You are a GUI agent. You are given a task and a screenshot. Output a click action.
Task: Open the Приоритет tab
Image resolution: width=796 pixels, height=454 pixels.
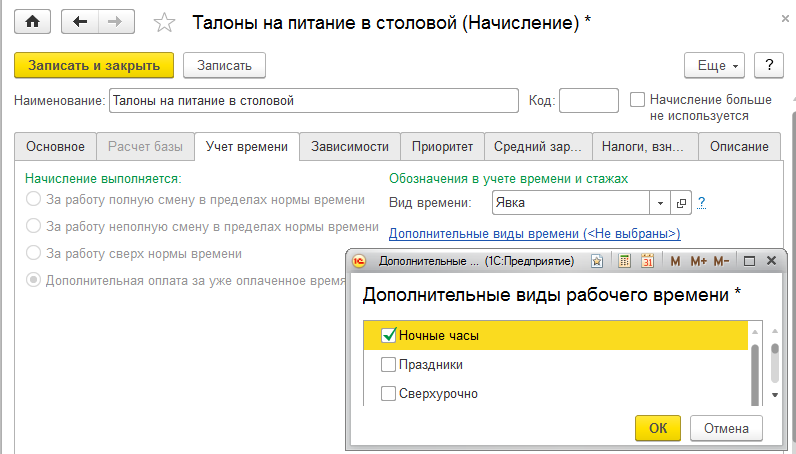[x=442, y=146]
